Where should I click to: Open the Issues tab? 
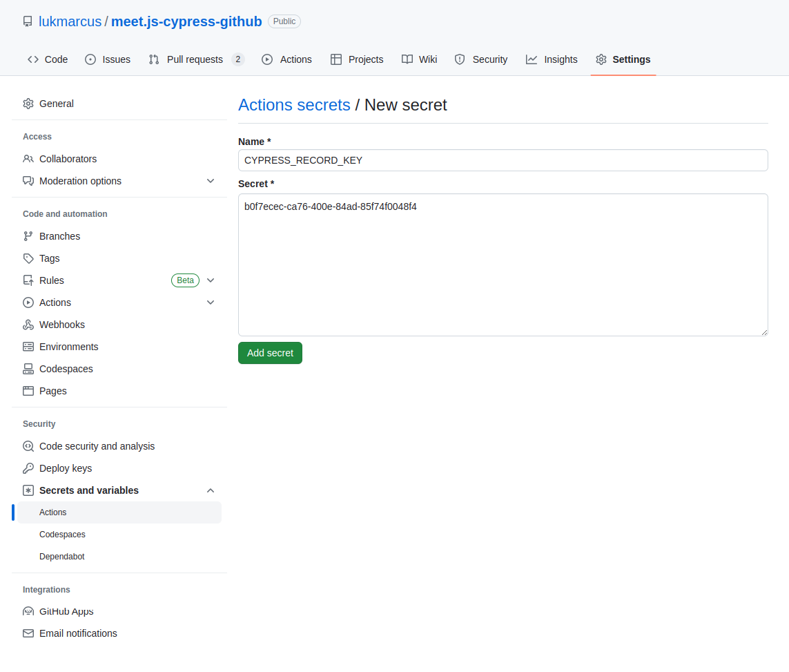(x=108, y=59)
